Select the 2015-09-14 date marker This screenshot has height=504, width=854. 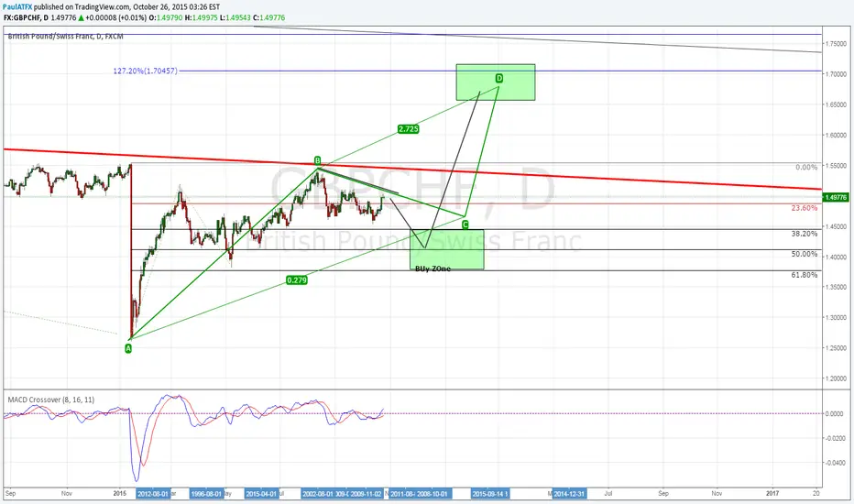coord(489,494)
